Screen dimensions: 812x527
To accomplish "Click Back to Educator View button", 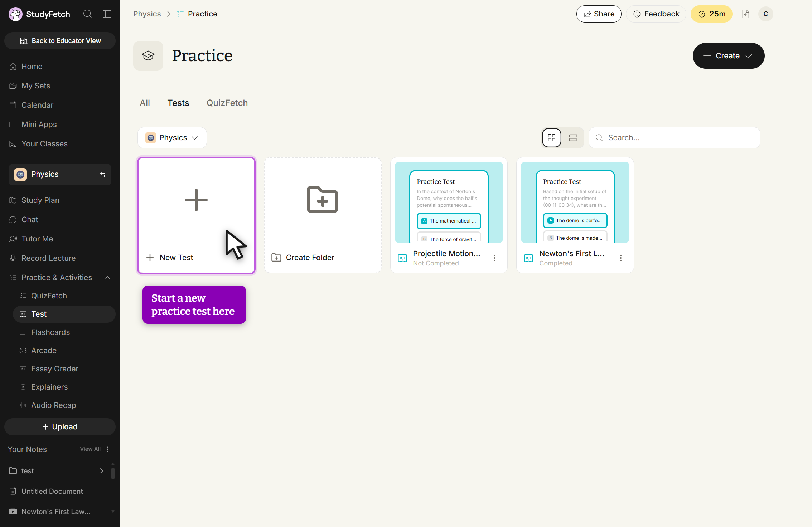I will (60, 41).
